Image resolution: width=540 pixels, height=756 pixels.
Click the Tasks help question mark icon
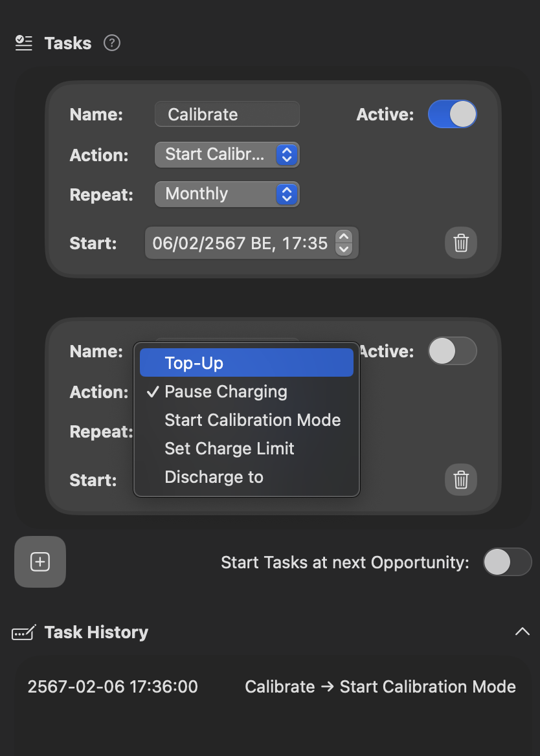click(x=112, y=43)
